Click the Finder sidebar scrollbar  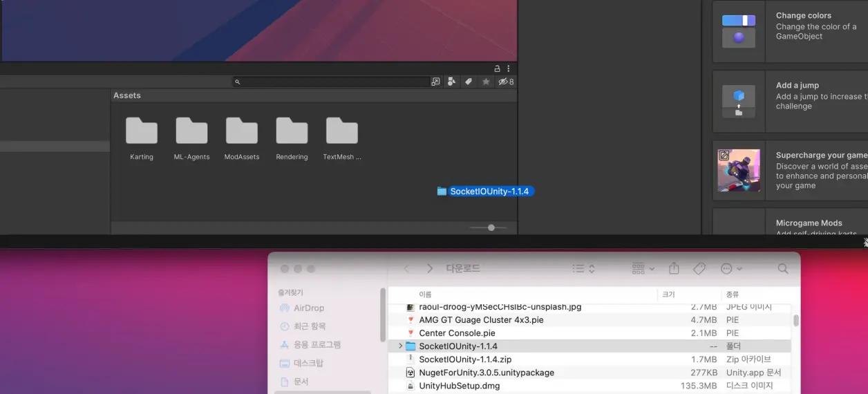coord(384,315)
